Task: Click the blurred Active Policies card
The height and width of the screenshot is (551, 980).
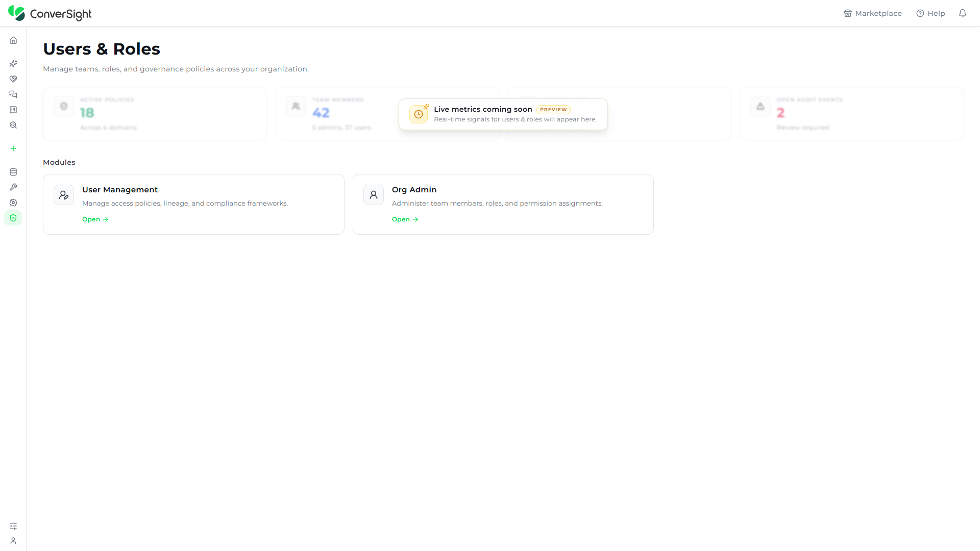Action: 155,114
